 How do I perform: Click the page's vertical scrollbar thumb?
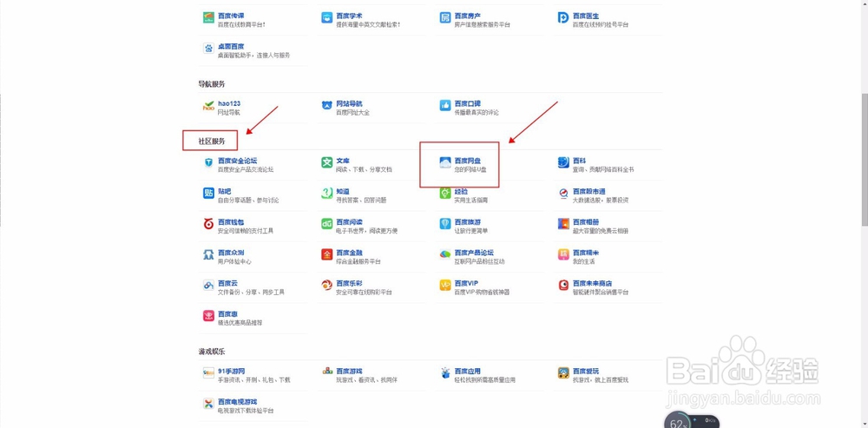[x=865, y=160]
